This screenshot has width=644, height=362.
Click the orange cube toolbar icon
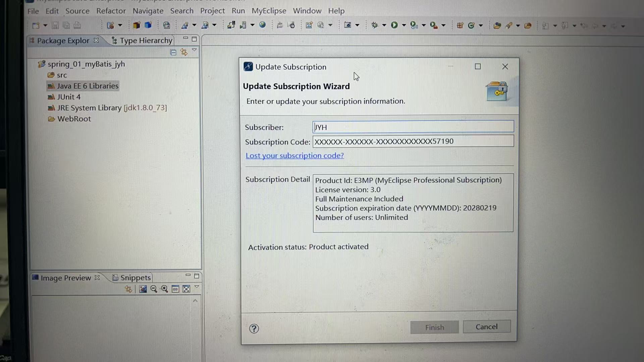pos(137,25)
